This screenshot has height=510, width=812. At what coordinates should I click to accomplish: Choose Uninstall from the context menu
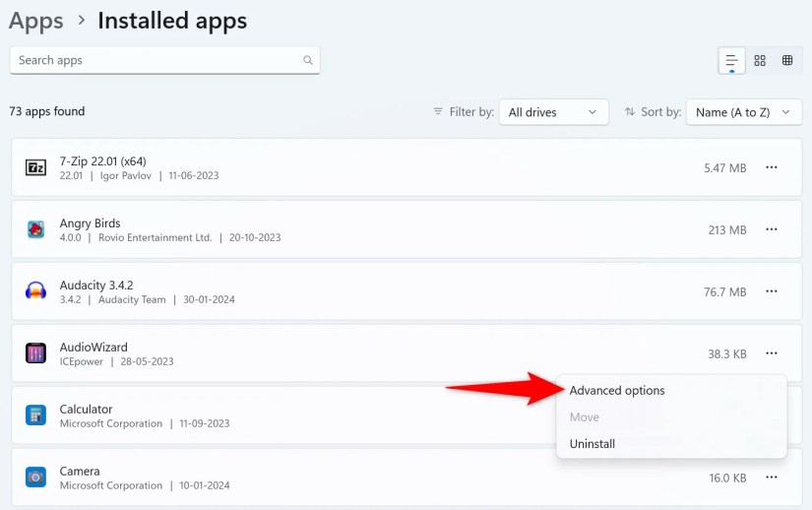pyautogui.click(x=593, y=444)
